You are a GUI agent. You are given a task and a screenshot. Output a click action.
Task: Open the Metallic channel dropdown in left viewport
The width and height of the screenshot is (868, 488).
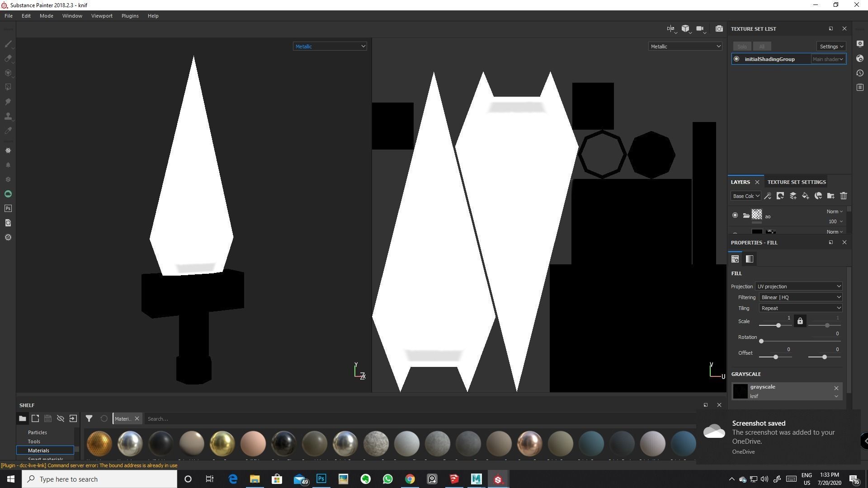coord(330,46)
